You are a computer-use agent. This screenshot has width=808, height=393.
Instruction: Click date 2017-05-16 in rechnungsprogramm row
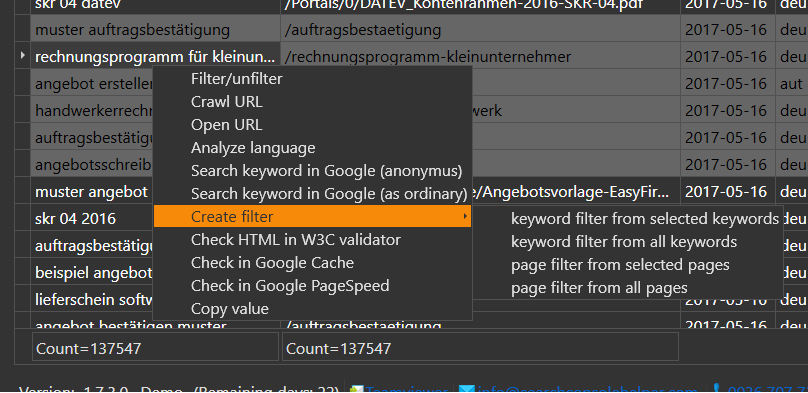click(x=728, y=56)
